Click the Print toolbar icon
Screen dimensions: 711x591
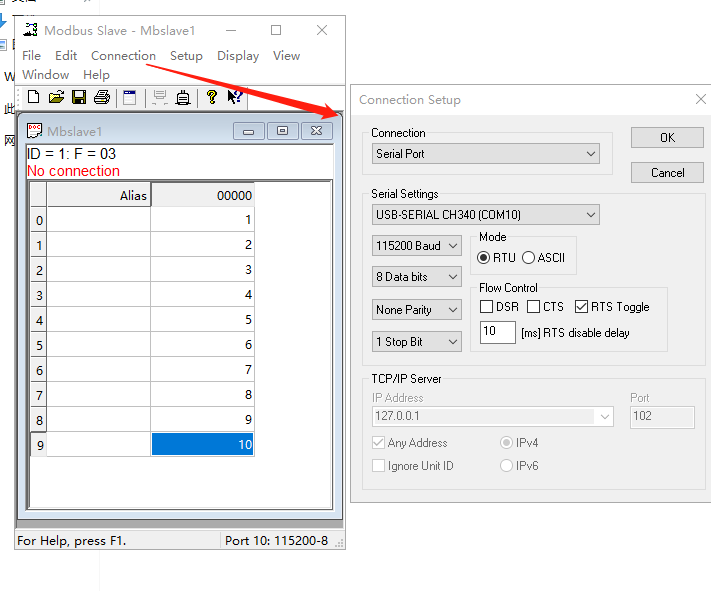tap(101, 97)
